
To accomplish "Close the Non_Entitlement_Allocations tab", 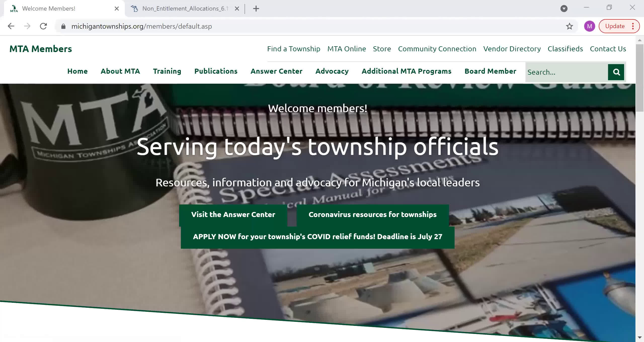I will pyautogui.click(x=237, y=9).
